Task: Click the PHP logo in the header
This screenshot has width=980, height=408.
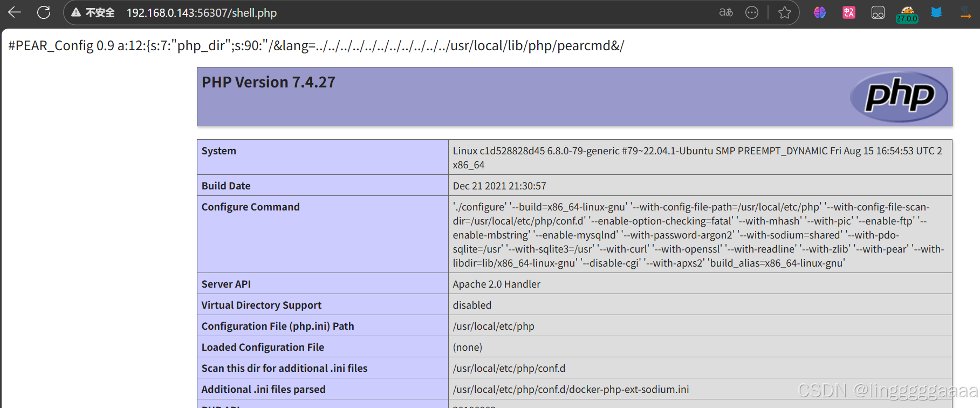Action: coord(899,97)
